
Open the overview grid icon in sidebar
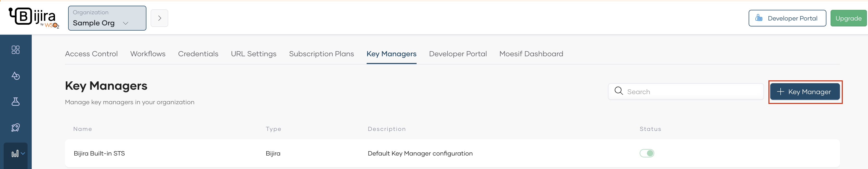click(x=16, y=50)
